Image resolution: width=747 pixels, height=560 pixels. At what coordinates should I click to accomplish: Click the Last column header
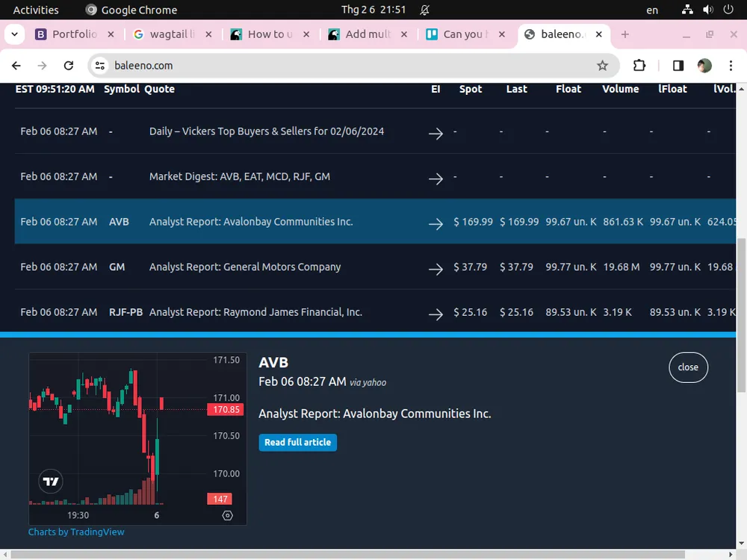click(516, 89)
